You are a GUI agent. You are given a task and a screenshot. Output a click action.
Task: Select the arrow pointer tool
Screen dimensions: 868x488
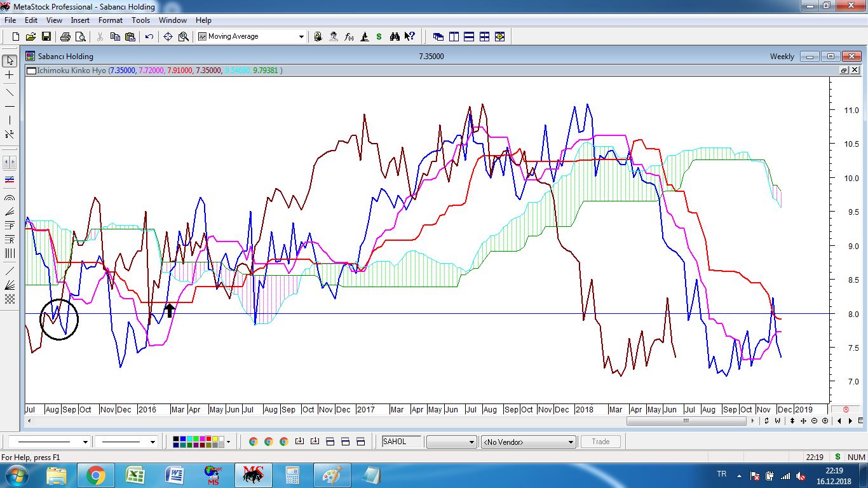[10, 61]
